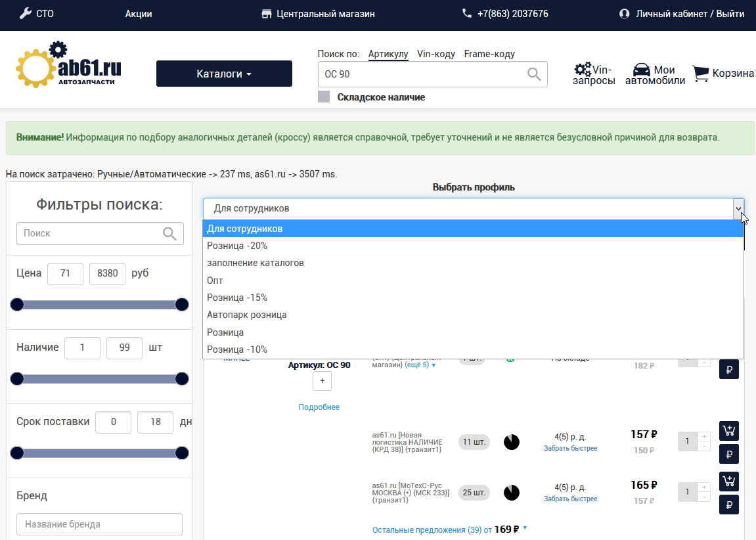
Task: Click the ruble button for 165 ₽ offer
Action: tap(729, 505)
